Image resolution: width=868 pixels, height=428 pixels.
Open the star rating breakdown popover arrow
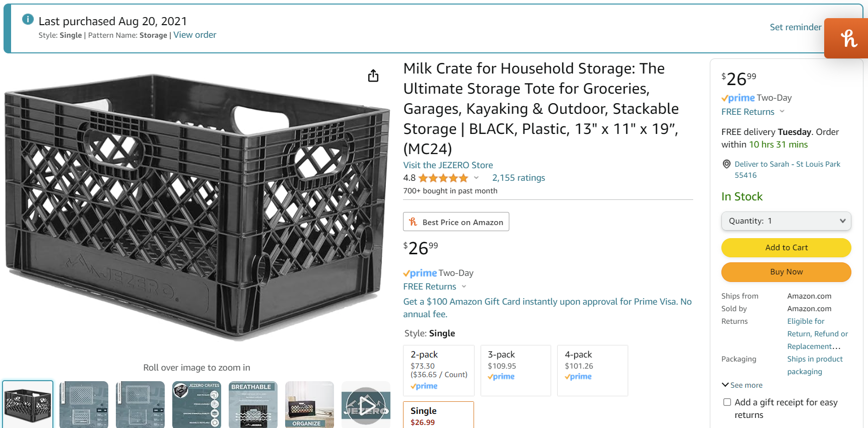(x=476, y=178)
